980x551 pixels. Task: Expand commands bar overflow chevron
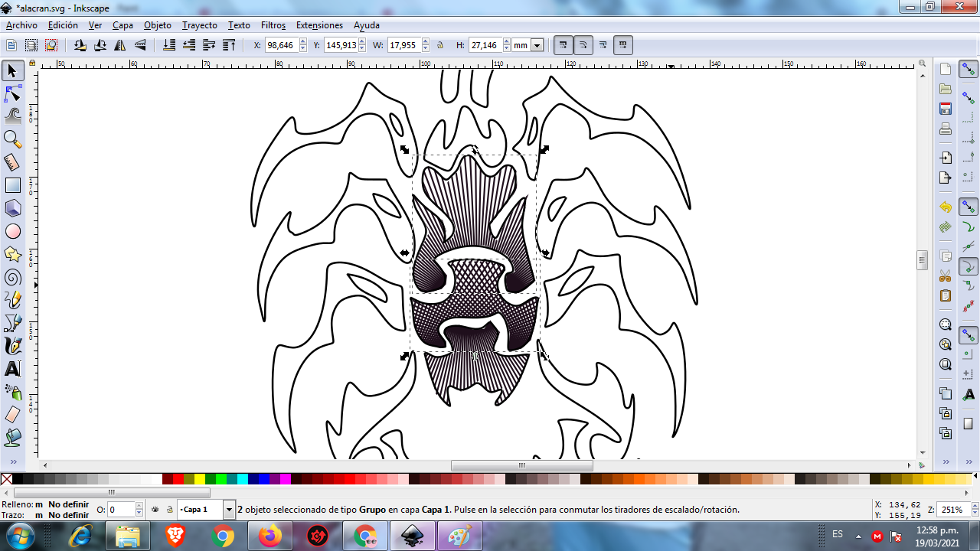click(x=946, y=461)
